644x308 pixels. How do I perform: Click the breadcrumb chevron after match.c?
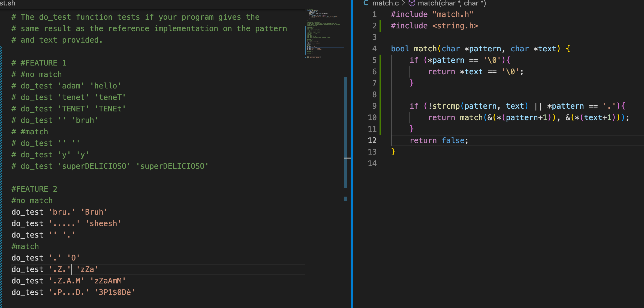click(x=404, y=3)
